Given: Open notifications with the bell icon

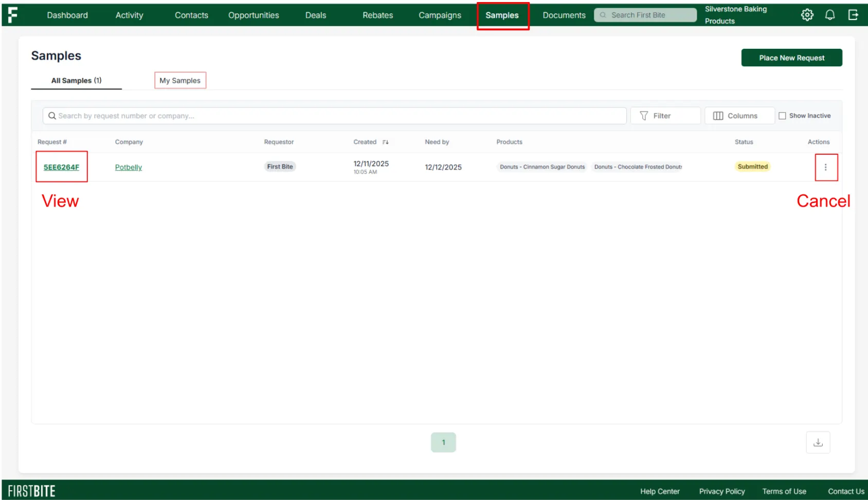Looking at the screenshot, I should [x=830, y=15].
